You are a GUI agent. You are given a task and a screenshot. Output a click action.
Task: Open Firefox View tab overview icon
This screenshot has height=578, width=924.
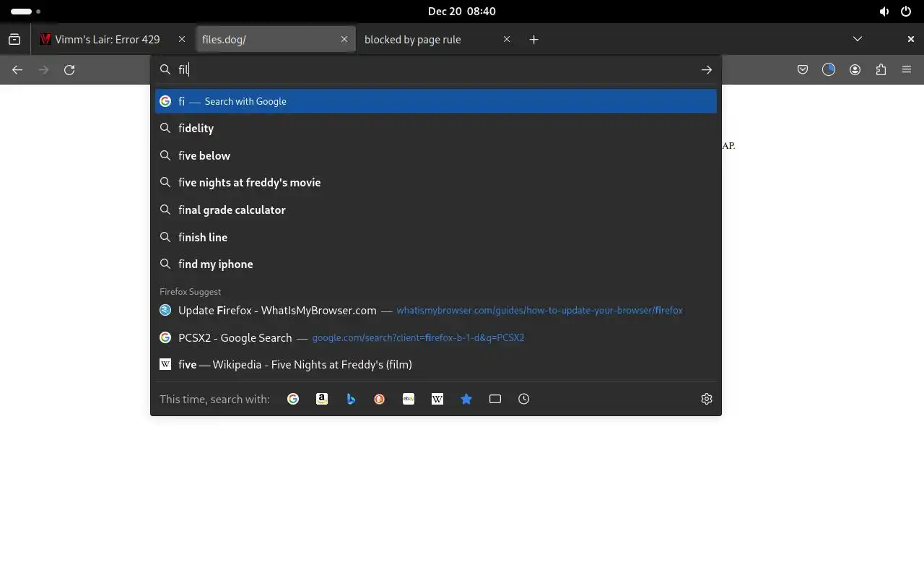(14, 40)
